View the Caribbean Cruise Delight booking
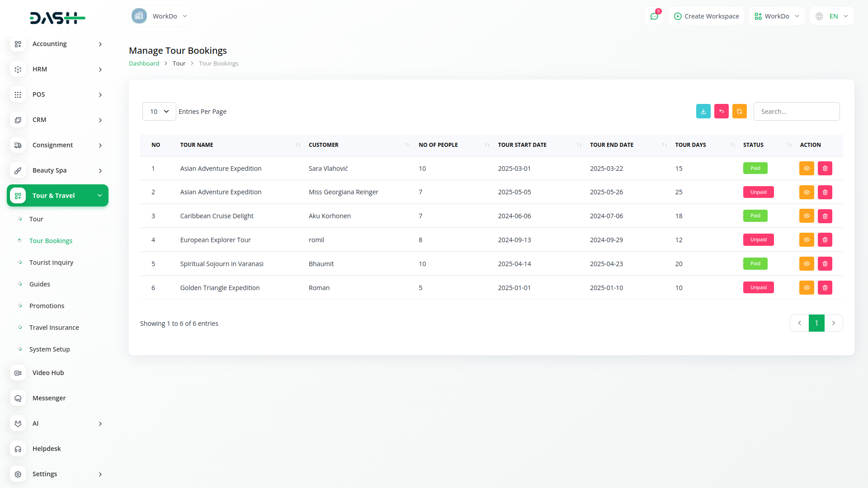The width and height of the screenshot is (868, 488). (806, 216)
